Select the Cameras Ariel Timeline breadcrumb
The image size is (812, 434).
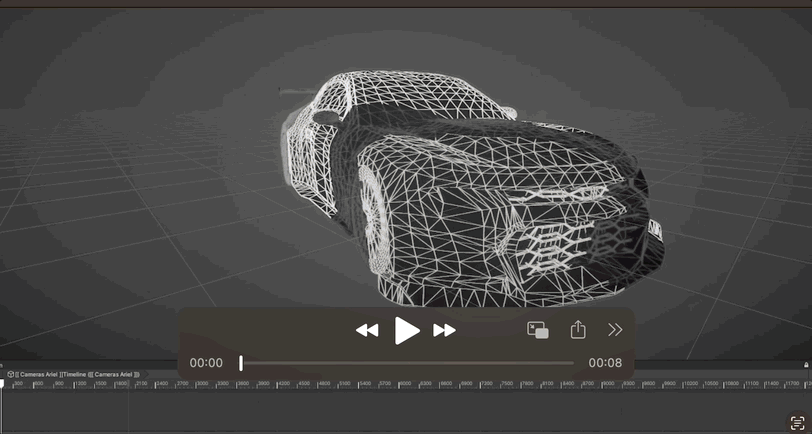(77, 374)
